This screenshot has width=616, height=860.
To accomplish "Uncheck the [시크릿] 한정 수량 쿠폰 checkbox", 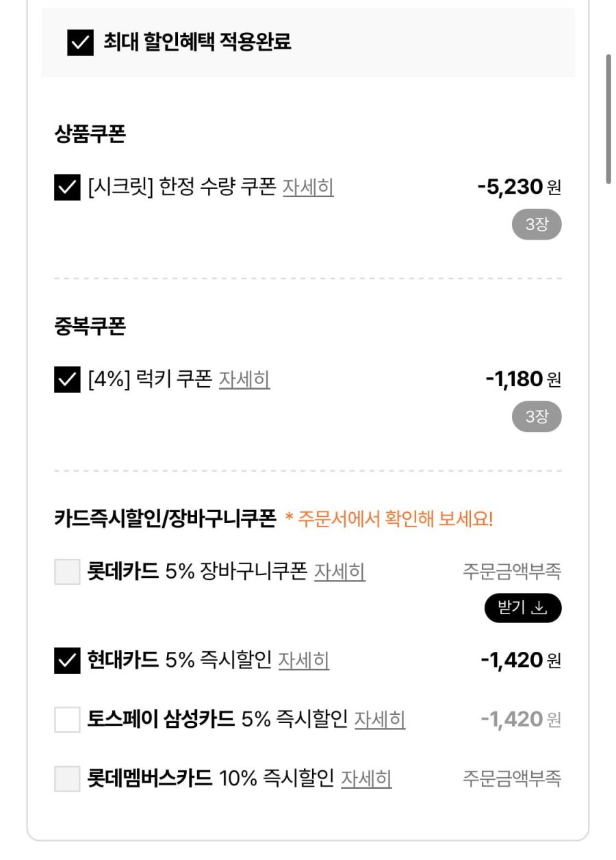I will [67, 187].
